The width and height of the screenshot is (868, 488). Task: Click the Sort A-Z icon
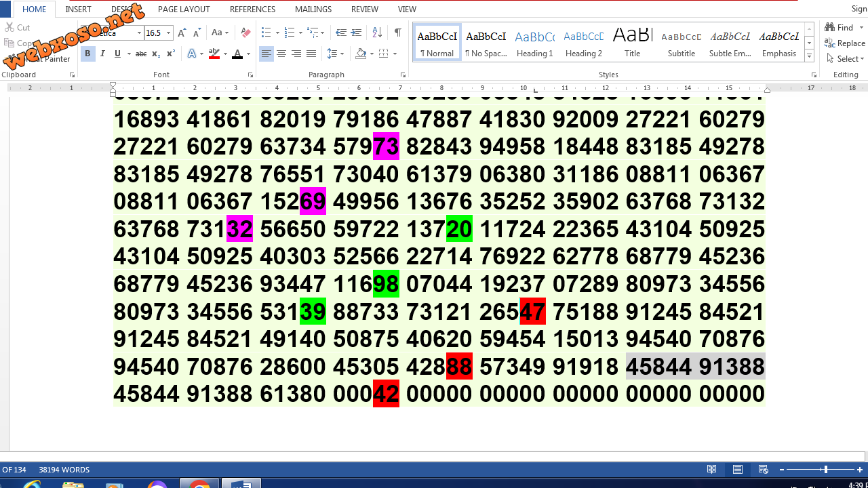click(378, 33)
